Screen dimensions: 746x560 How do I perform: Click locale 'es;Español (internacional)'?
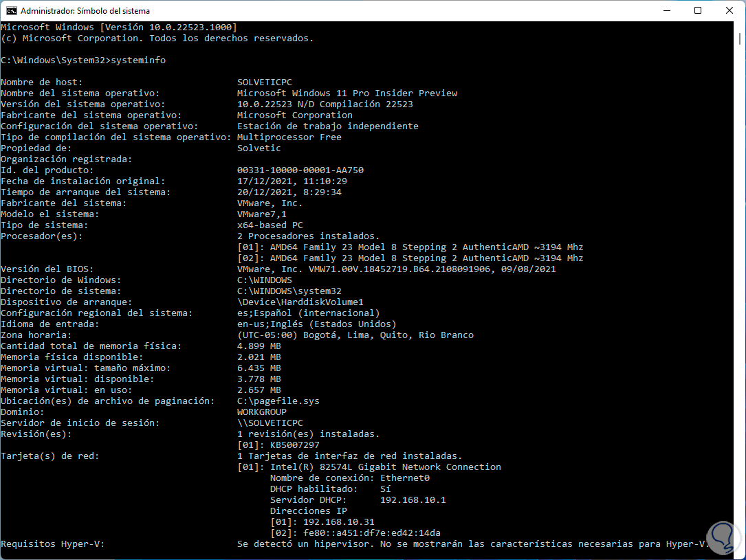(308, 313)
